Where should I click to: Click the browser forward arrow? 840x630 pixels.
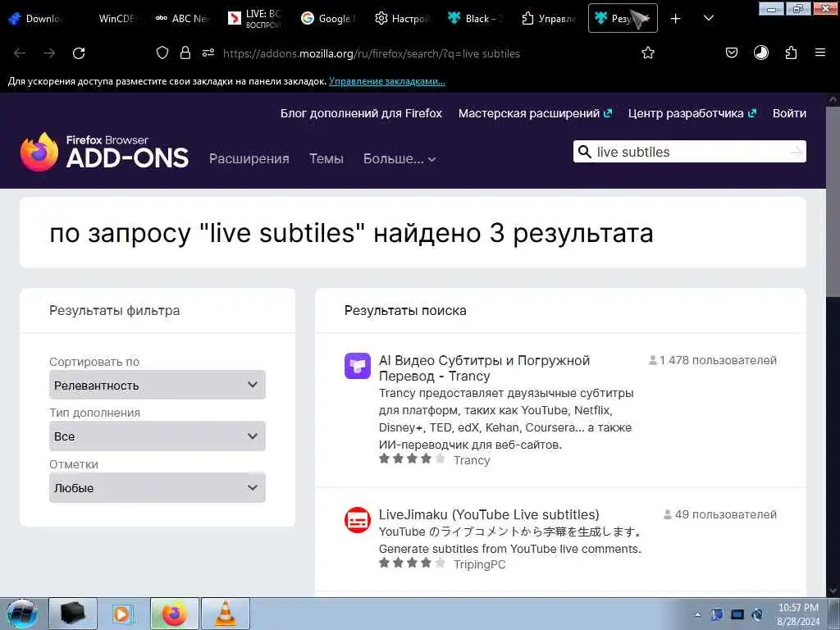click(49, 53)
